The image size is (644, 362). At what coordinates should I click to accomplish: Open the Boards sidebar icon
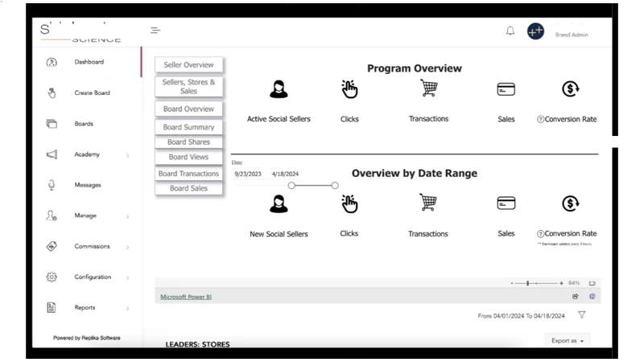coord(52,124)
